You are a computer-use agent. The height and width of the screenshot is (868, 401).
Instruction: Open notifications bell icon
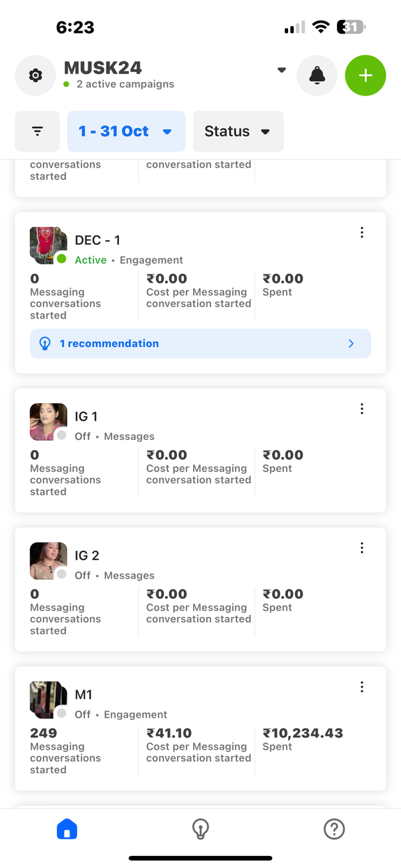(x=317, y=75)
